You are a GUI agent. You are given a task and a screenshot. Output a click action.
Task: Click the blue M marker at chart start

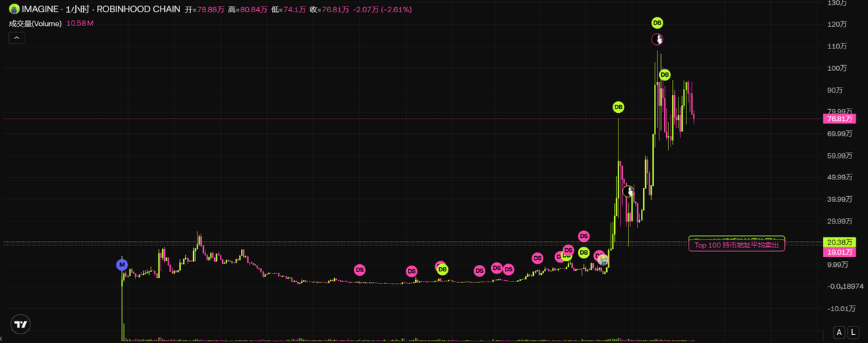(122, 265)
